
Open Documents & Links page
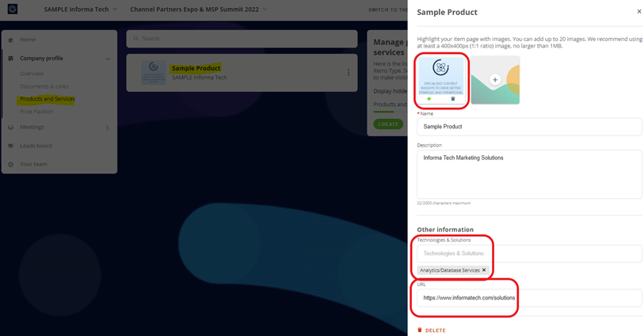[x=44, y=86]
